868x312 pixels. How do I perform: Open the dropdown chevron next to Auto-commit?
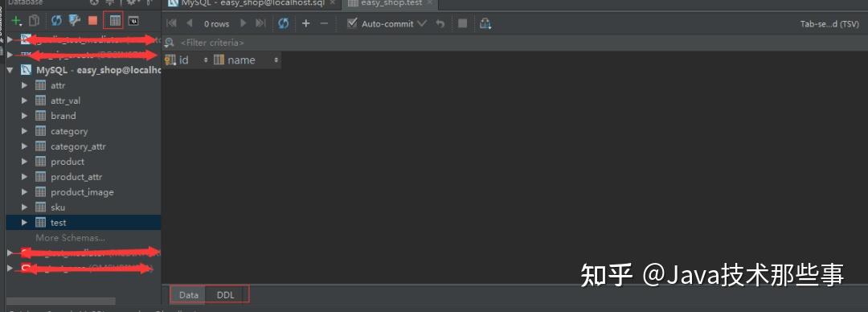click(x=423, y=24)
